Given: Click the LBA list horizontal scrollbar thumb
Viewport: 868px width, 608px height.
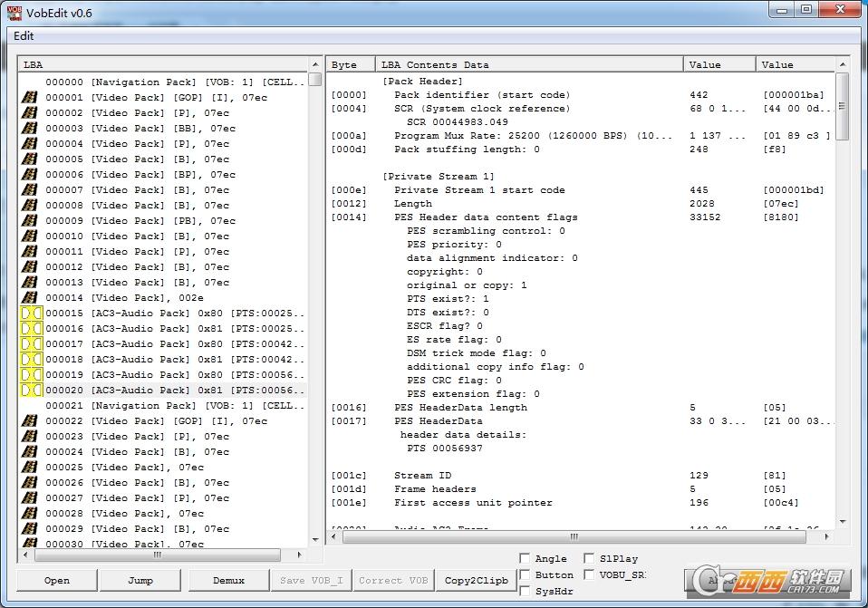Looking at the screenshot, I should (158, 555).
